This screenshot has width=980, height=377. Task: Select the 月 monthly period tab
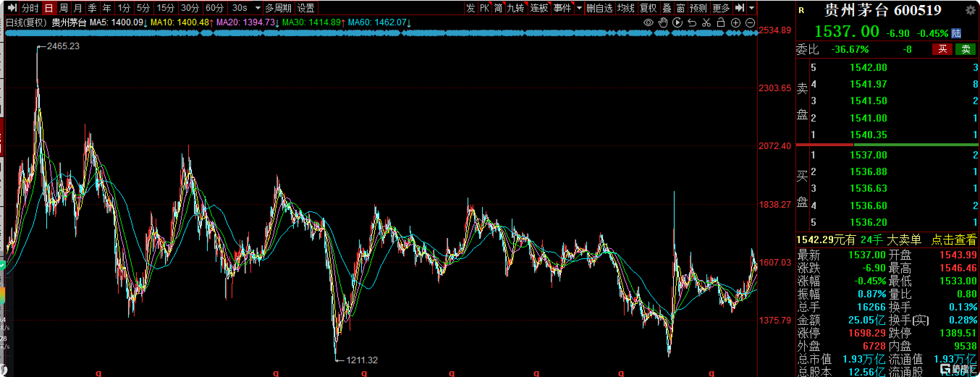pos(78,8)
